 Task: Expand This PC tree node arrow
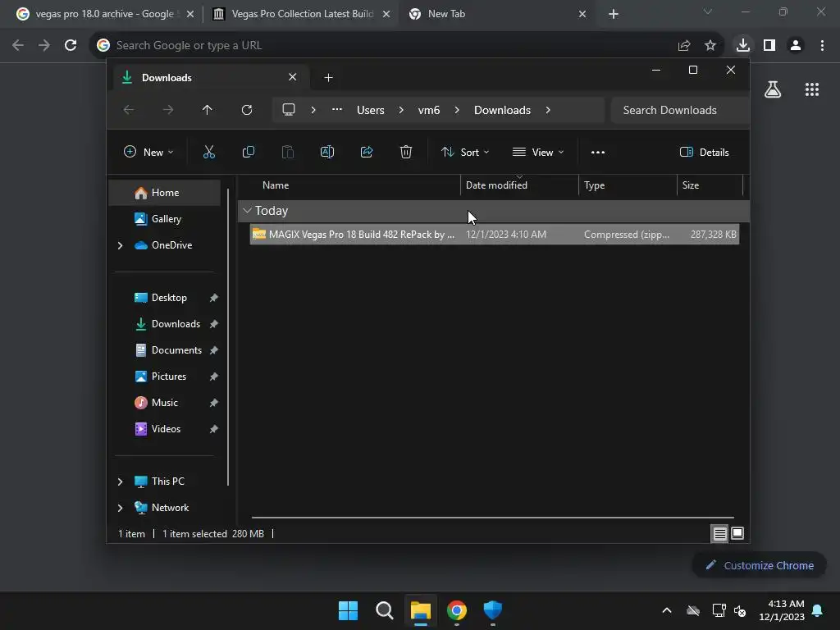pyautogui.click(x=120, y=482)
